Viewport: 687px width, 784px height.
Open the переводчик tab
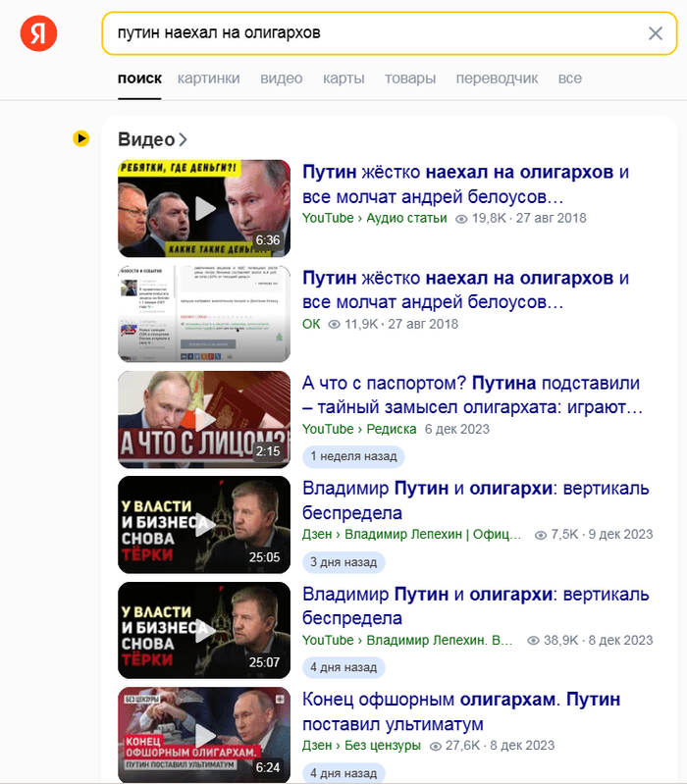(497, 78)
